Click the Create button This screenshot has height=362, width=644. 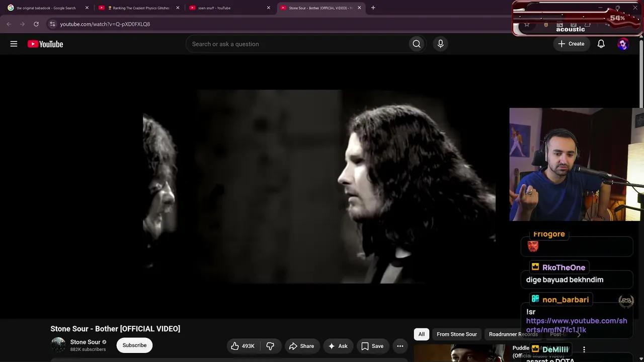pyautogui.click(x=571, y=44)
